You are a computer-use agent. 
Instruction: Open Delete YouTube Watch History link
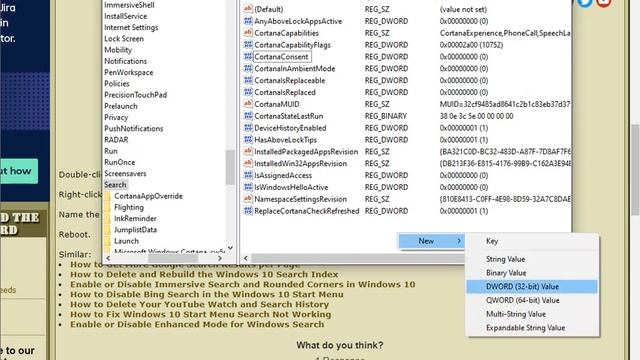(199, 304)
